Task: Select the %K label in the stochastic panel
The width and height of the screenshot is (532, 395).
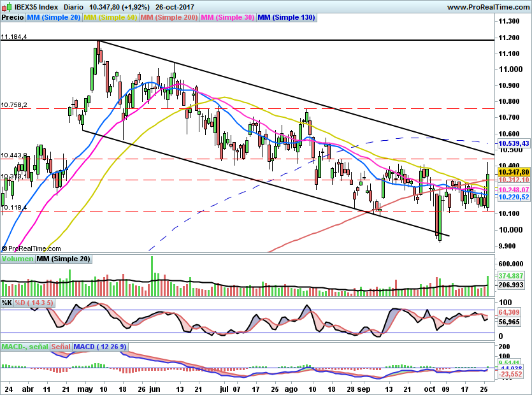Action: coord(6,303)
